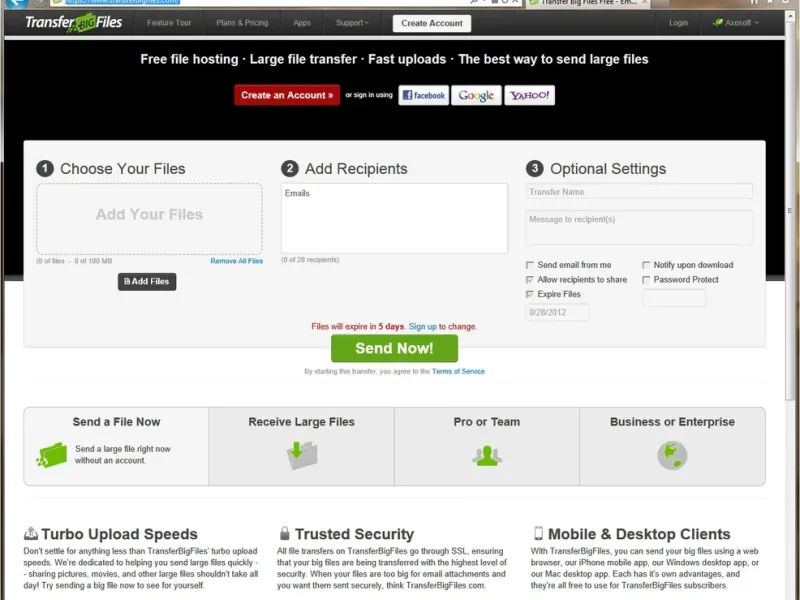Image resolution: width=800 pixels, height=600 pixels.
Task: Sign in using the Google button
Action: coord(476,95)
